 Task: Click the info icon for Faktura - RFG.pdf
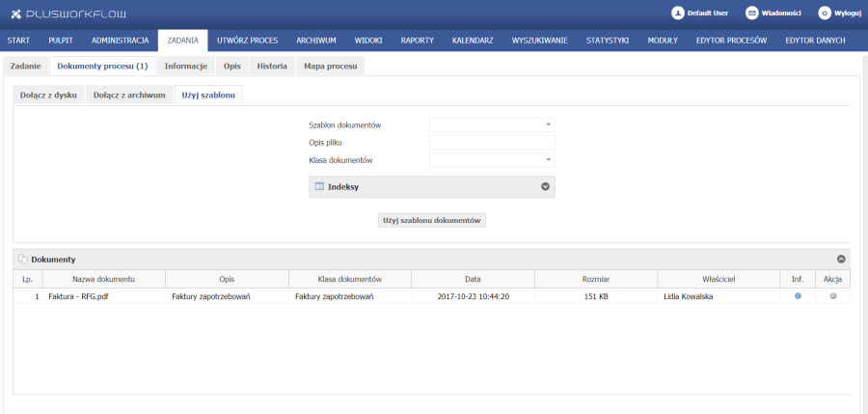(798, 296)
